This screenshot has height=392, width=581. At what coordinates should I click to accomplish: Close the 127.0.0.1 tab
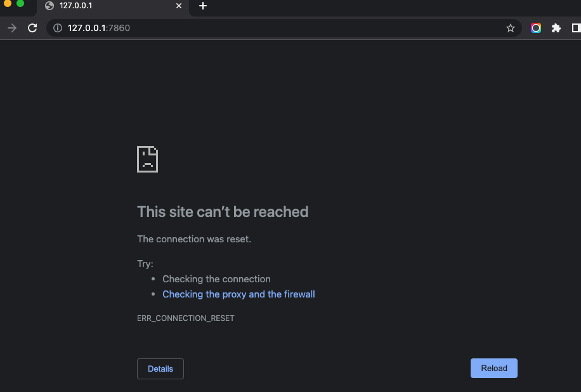click(x=178, y=7)
